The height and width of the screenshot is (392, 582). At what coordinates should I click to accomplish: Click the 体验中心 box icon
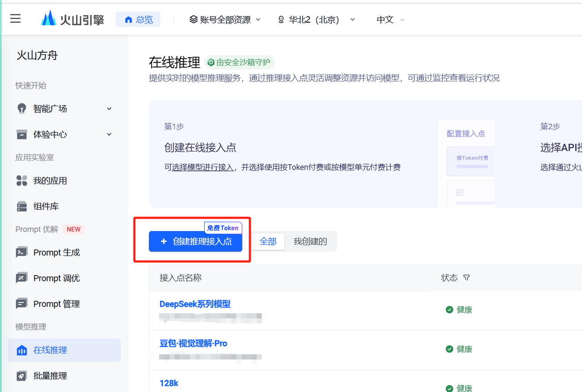click(x=21, y=135)
